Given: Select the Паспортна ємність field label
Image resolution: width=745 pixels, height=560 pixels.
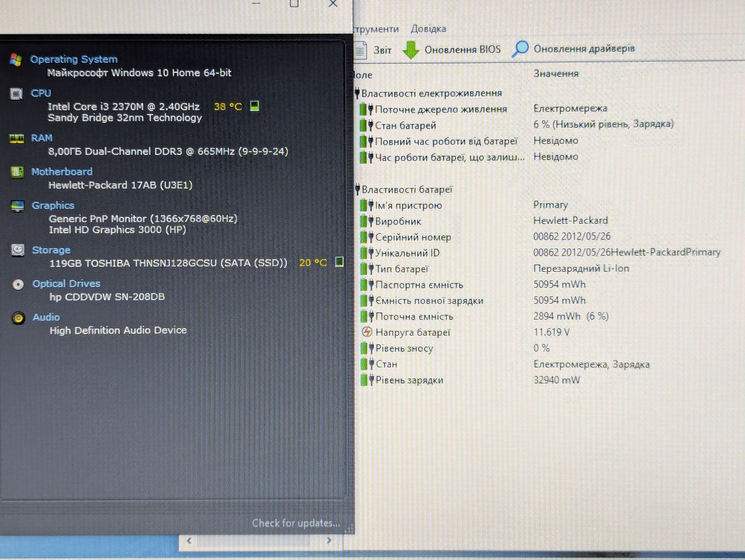Looking at the screenshot, I should (x=419, y=285).
